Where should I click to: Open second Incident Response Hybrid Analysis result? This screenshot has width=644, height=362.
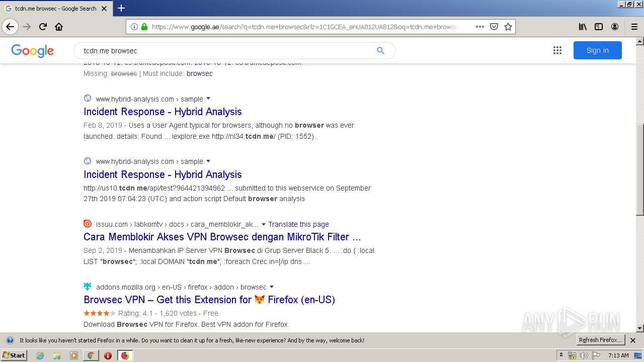pyautogui.click(x=163, y=174)
